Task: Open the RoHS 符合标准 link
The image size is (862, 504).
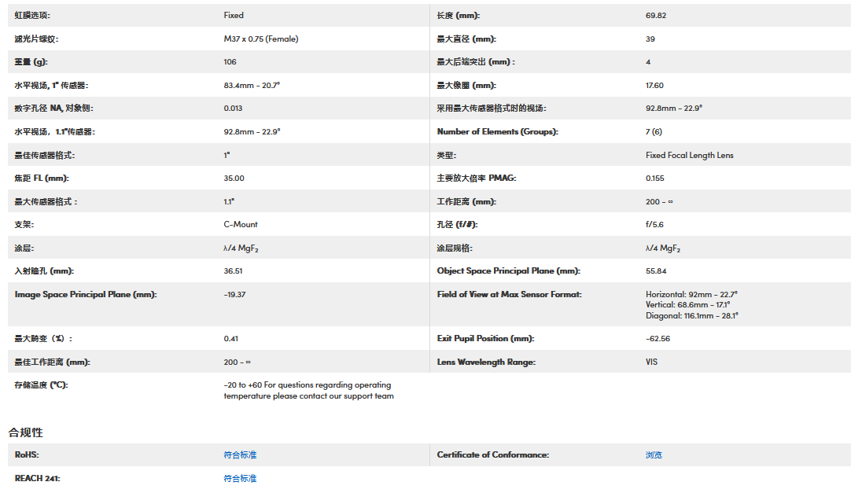Action: tap(240, 455)
